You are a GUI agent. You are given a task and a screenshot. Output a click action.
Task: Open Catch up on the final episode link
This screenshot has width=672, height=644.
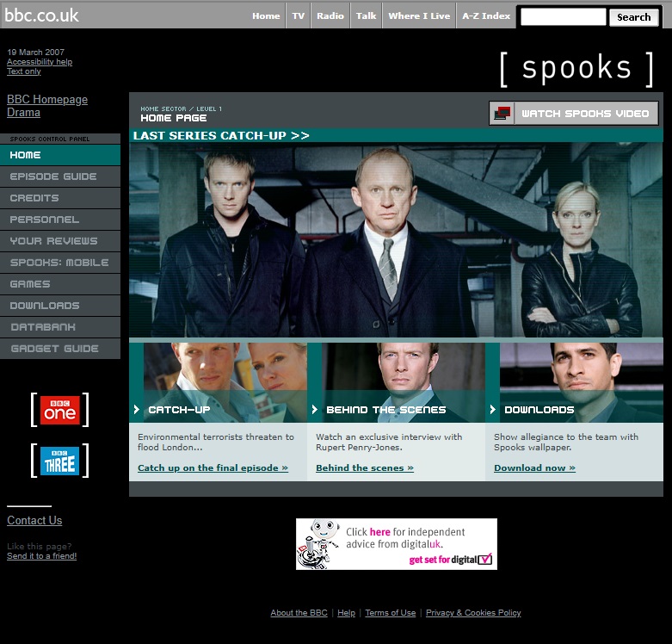213,468
